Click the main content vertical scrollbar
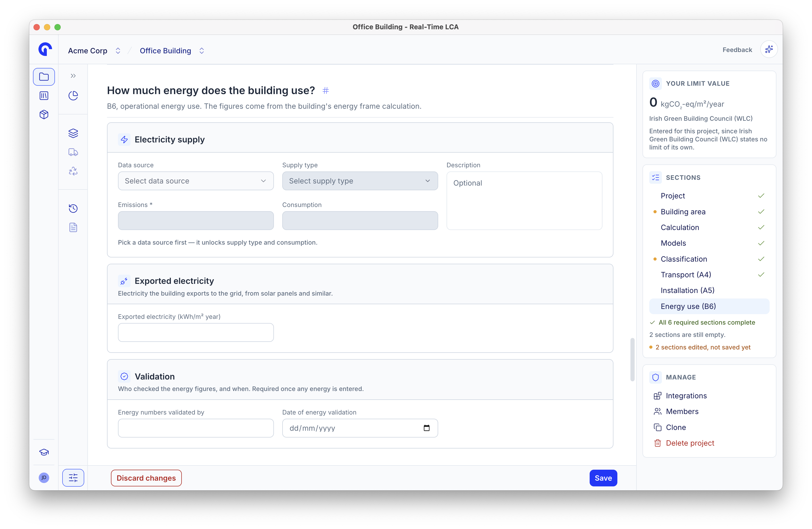Screen dimensions: 812x529 click(x=632, y=360)
